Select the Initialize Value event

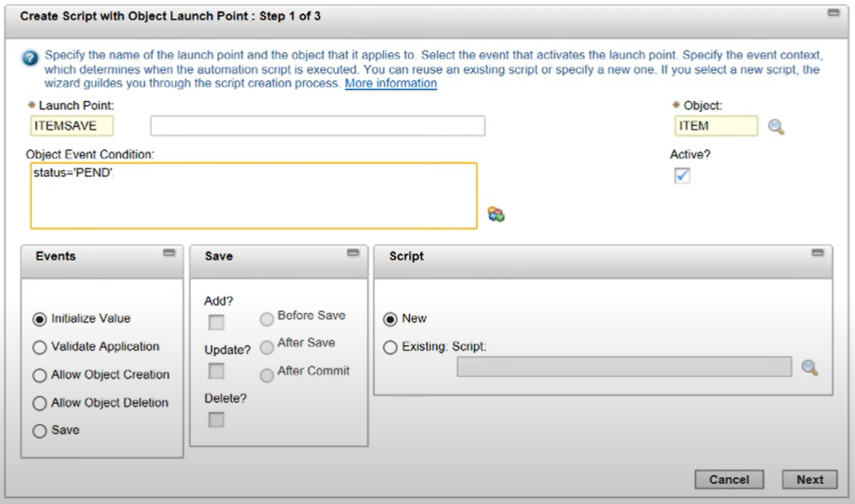point(39,319)
